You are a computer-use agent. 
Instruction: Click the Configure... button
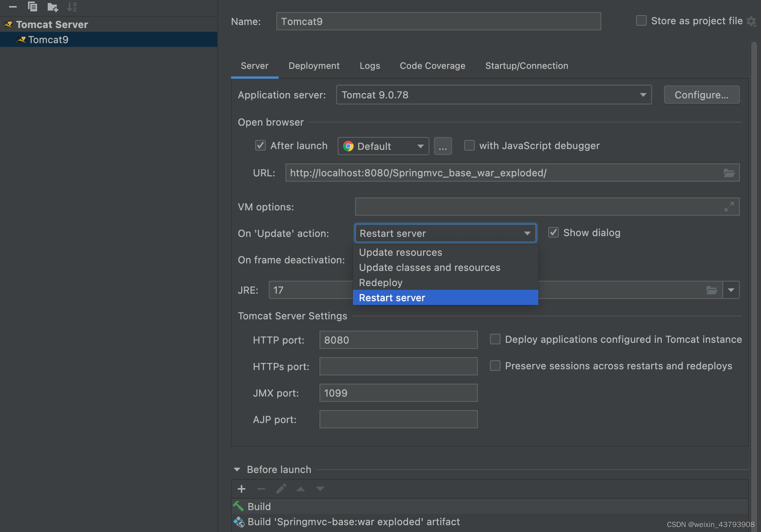pos(701,95)
